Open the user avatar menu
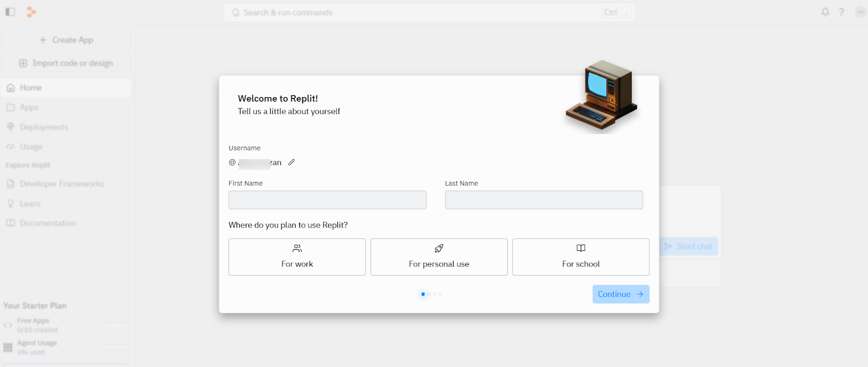Screen dimensions: 868x367 click(x=860, y=12)
